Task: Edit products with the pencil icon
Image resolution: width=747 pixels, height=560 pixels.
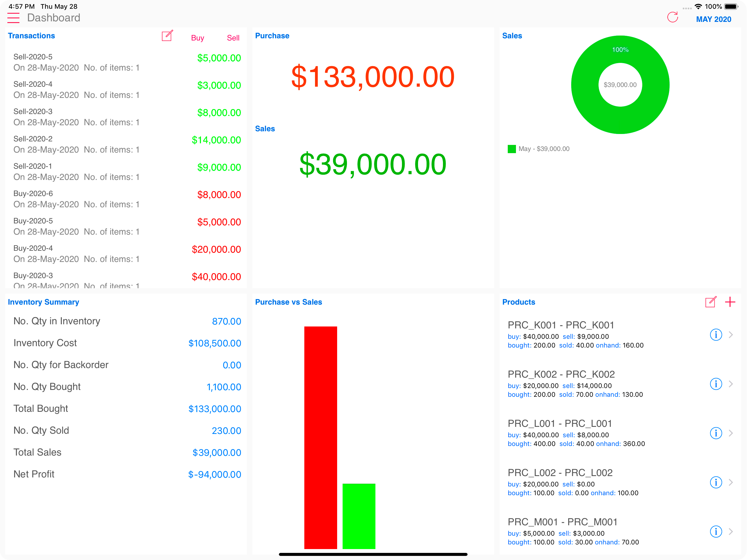Action: click(711, 302)
